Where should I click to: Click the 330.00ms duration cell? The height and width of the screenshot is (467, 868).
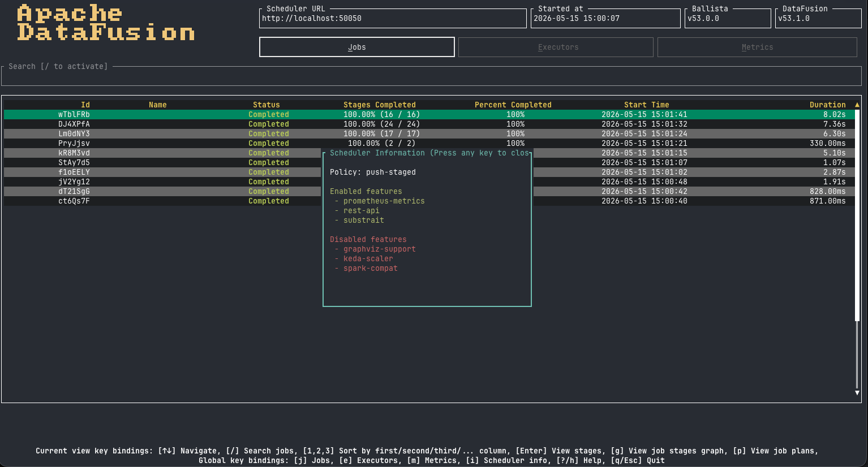tap(828, 143)
